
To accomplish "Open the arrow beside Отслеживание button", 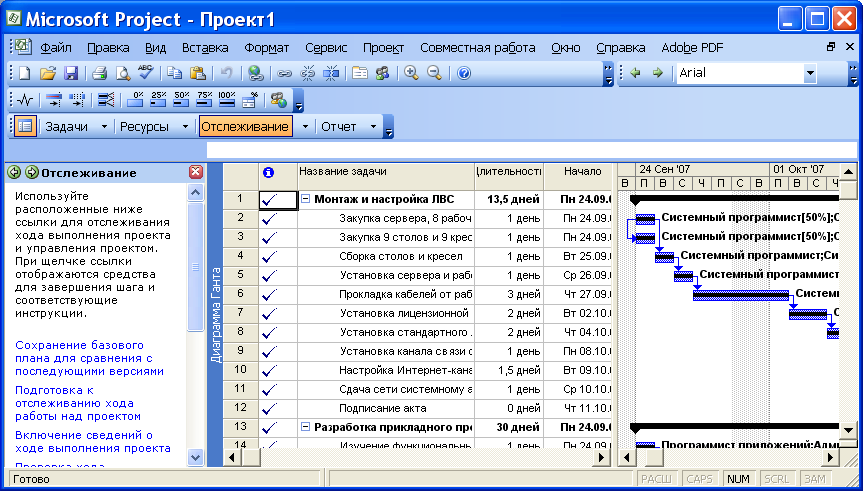I will (x=305, y=127).
